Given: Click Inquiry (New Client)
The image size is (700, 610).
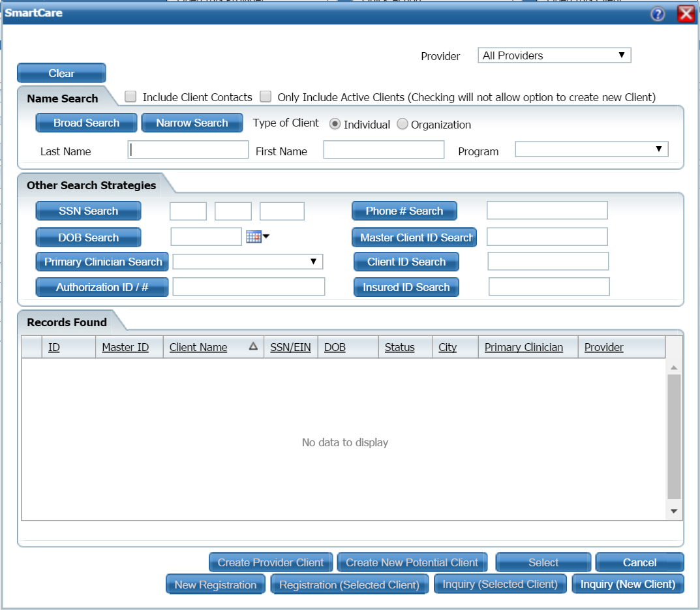Looking at the screenshot, I should pyautogui.click(x=628, y=584).
